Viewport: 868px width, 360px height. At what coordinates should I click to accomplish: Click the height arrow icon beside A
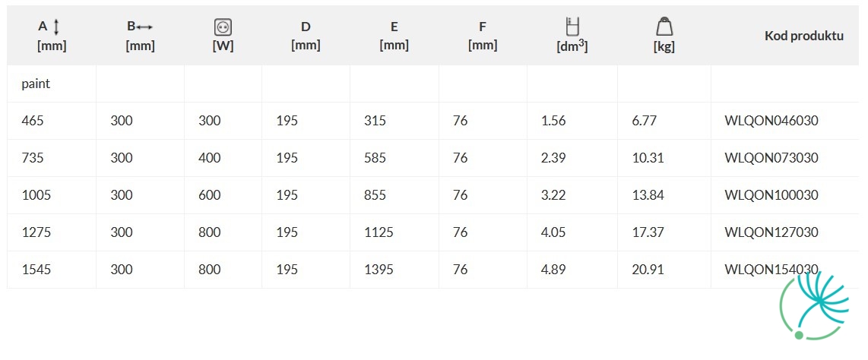click(56, 26)
